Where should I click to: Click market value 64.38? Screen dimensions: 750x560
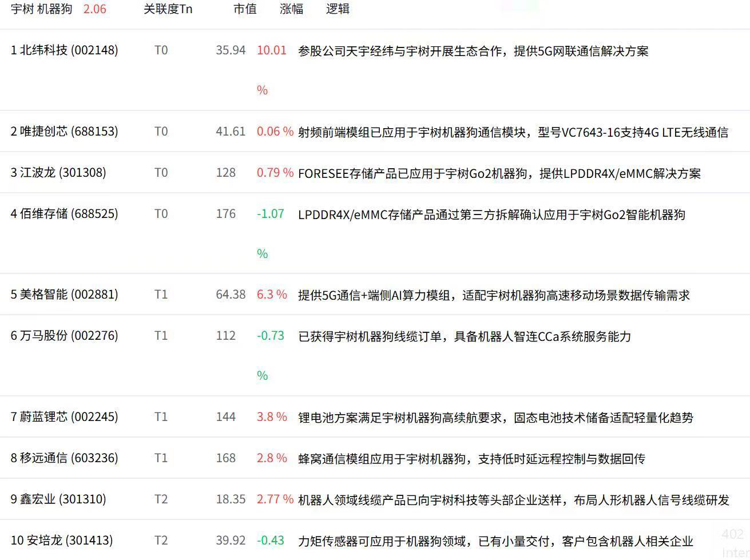[x=231, y=295]
